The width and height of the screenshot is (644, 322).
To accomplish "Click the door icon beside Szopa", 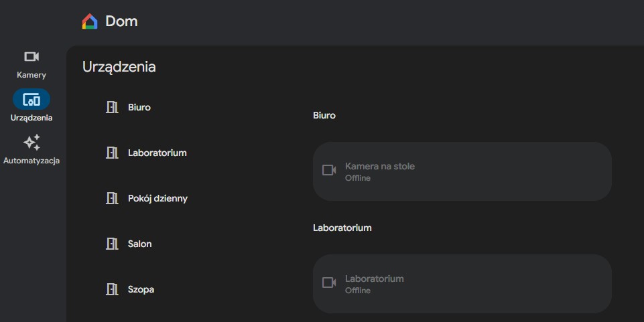I will click(x=112, y=289).
